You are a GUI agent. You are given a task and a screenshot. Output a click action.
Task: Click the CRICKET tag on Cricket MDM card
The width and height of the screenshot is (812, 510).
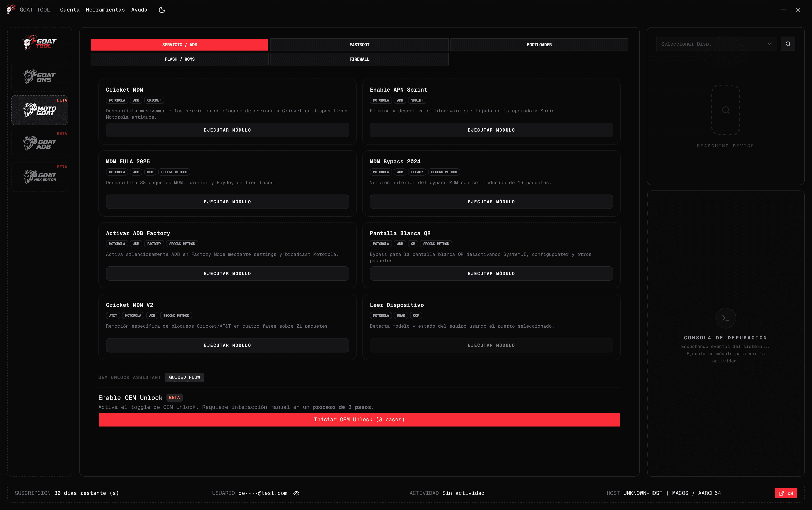point(154,100)
